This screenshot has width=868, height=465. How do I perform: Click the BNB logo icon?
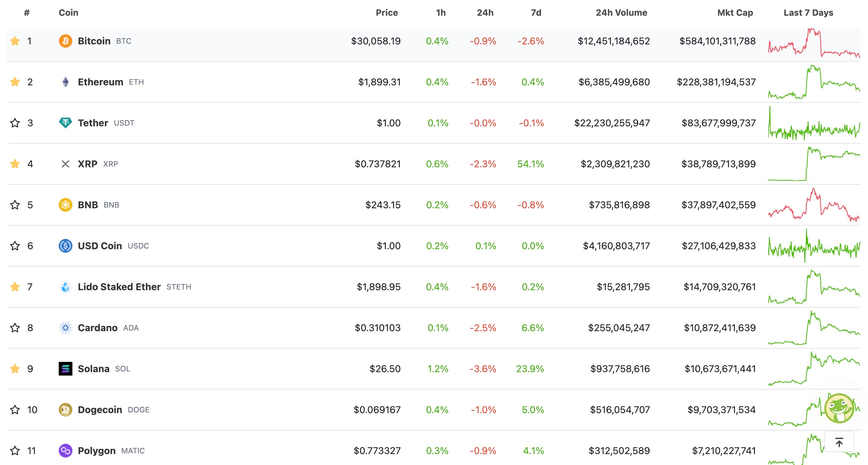click(66, 205)
